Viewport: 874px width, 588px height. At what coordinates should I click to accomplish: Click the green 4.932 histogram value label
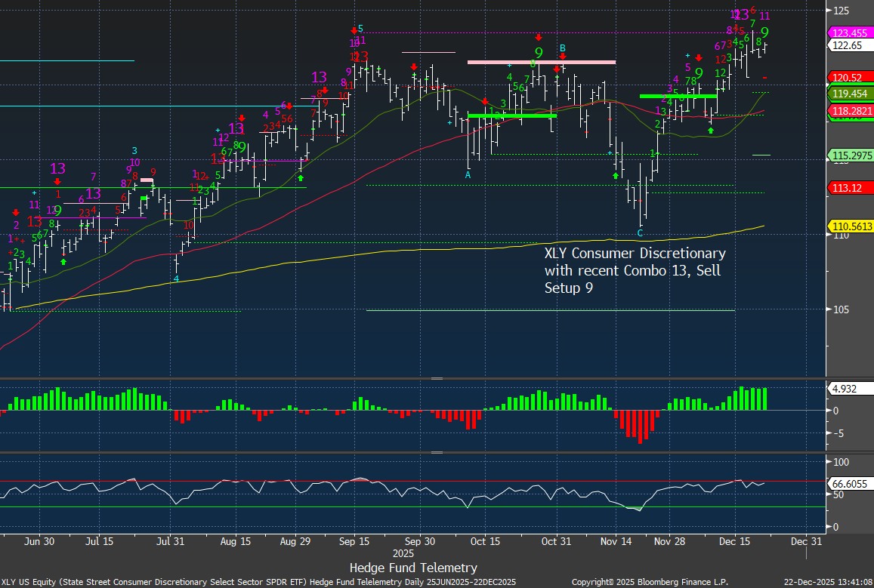pos(845,389)
